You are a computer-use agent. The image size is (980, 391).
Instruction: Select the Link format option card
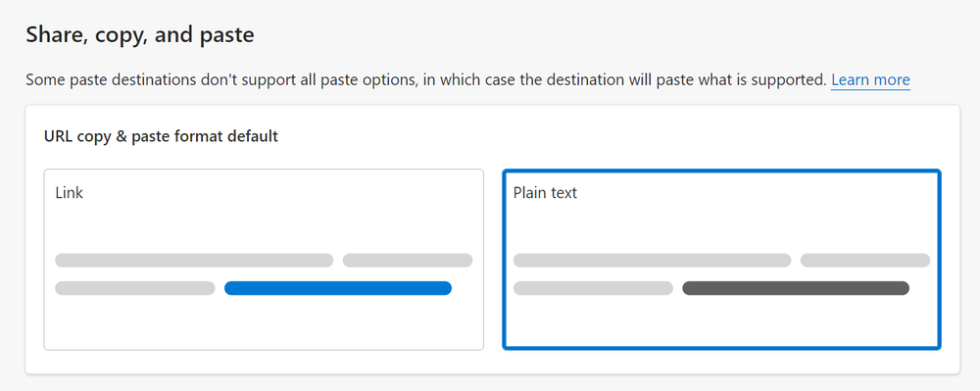(x=264, y=260)
